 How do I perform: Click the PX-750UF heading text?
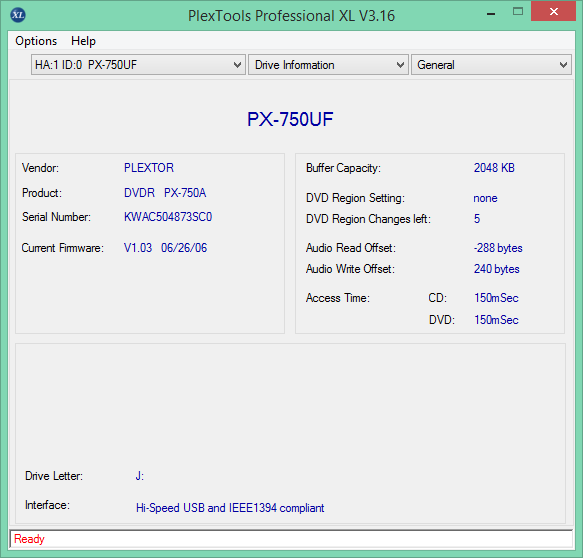[x=290, y=119]
